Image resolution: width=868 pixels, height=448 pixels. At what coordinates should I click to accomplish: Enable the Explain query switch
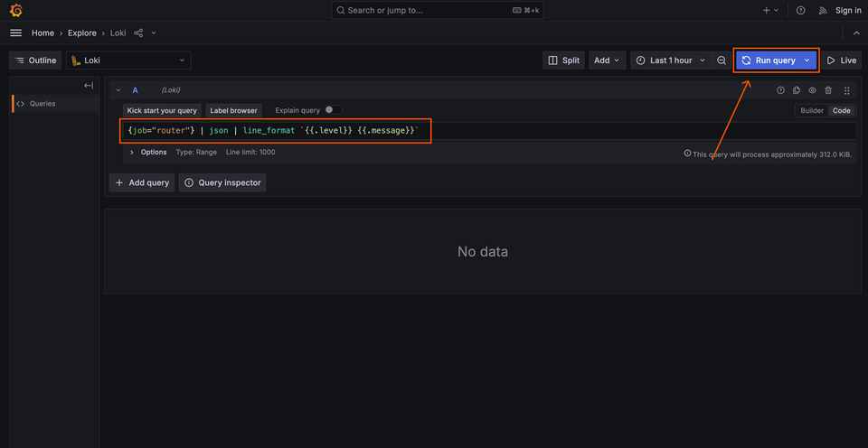(334, 110)
